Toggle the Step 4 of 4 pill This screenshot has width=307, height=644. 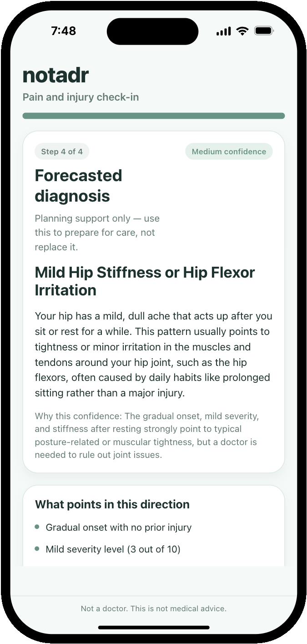click(x=62, y=151)
